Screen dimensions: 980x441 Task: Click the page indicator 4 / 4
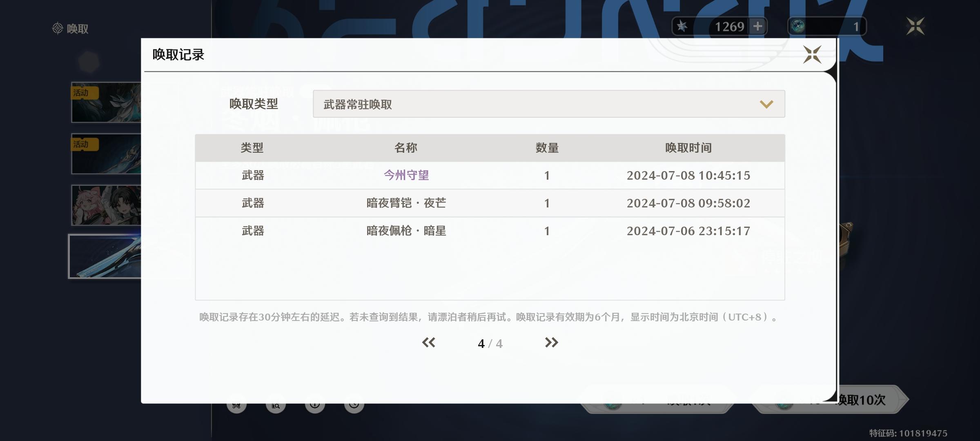(490, 344)
